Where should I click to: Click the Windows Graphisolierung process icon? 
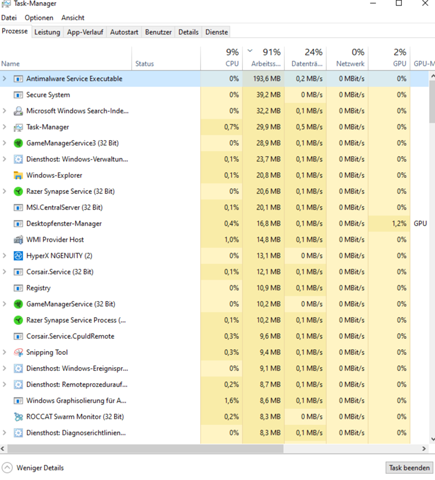18,401
